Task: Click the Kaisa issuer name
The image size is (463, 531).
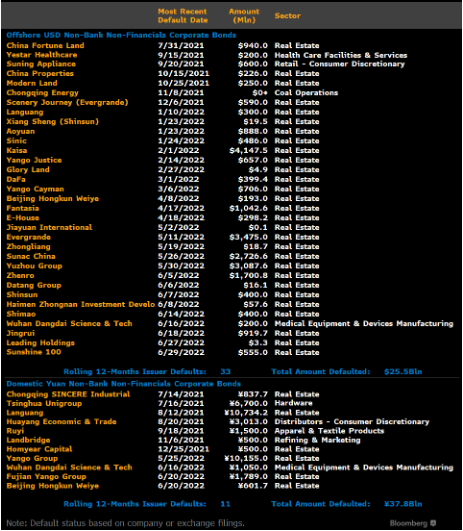Action: (17, 150)
